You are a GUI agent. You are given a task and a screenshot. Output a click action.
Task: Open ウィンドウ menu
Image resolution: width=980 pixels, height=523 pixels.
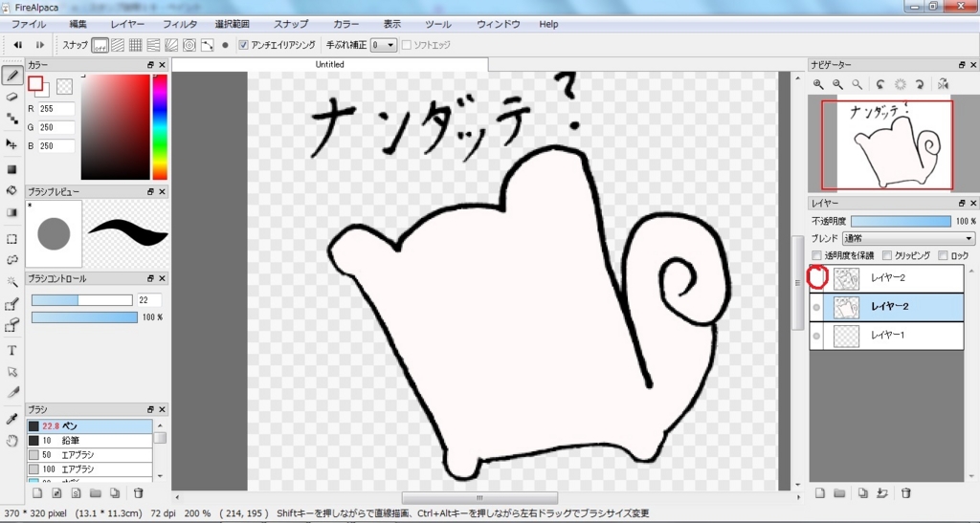point(498,24)
